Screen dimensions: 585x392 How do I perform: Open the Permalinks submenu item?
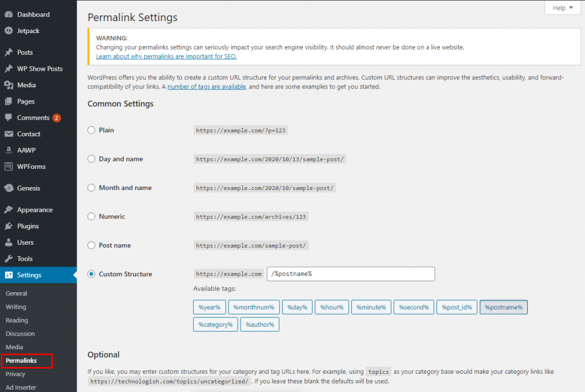pos(21,360)
